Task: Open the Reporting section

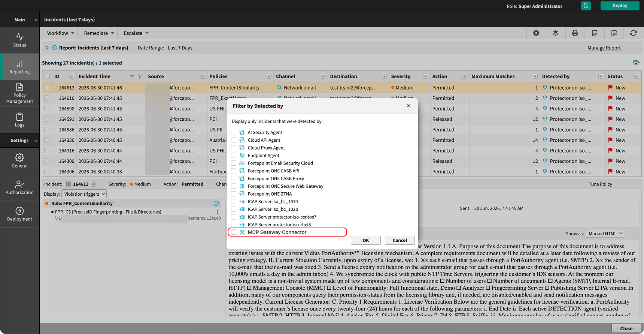Action: point(19,67)
